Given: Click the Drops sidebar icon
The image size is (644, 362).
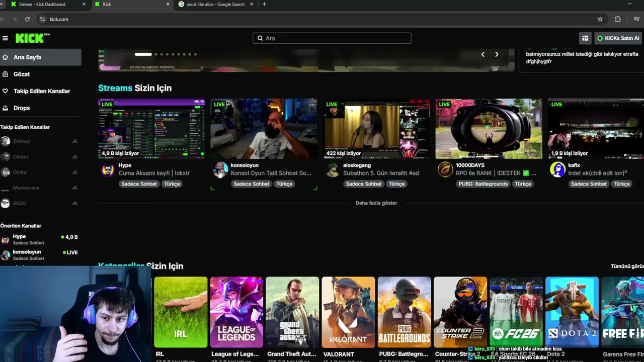Looking at the screenshot, I should [5, 108].
